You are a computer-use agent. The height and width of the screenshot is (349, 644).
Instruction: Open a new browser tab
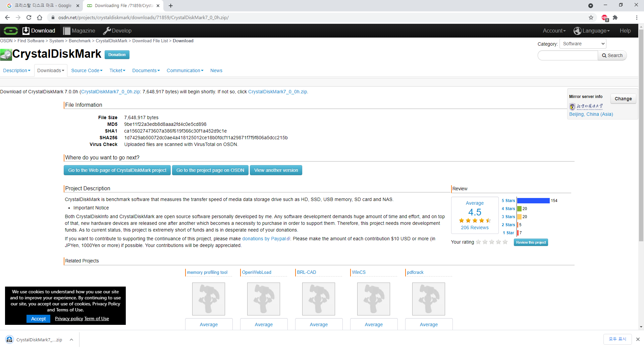171,6
